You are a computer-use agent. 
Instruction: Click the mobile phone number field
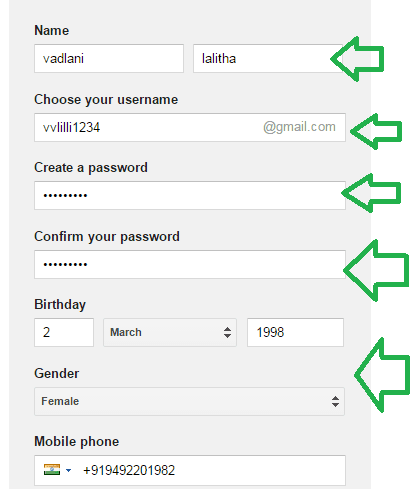190,470
